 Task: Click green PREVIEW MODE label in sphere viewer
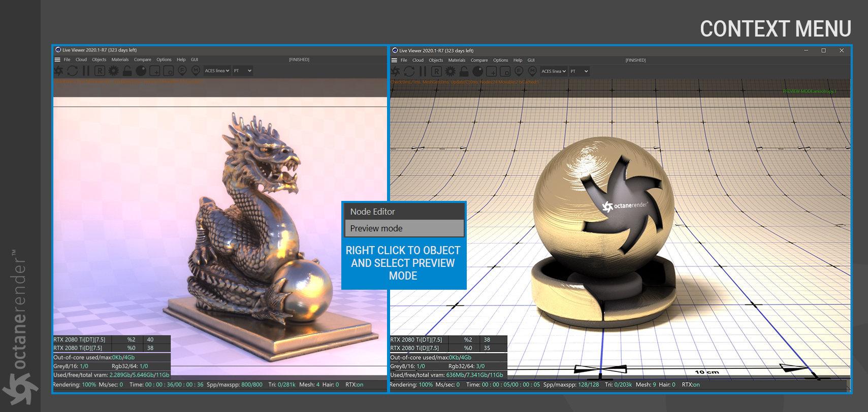click(809, 91)
